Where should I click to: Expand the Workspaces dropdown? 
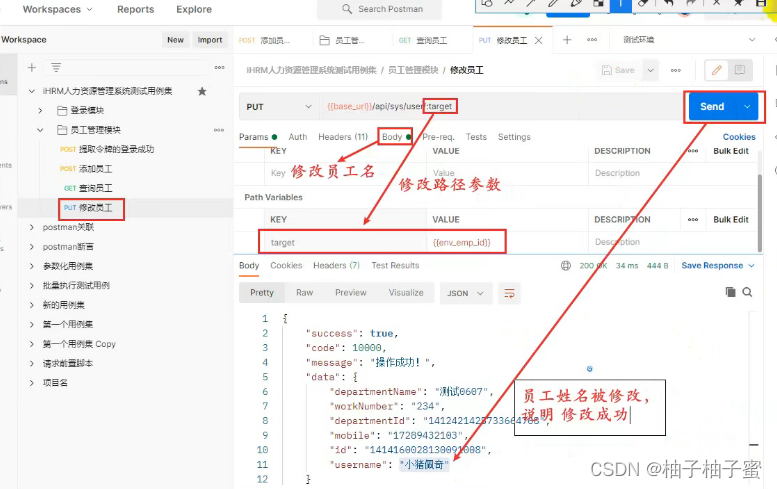point(57,9)
